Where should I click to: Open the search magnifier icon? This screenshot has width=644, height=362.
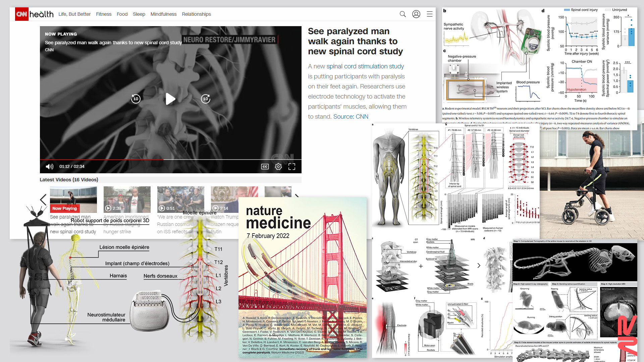coord(402,14)
